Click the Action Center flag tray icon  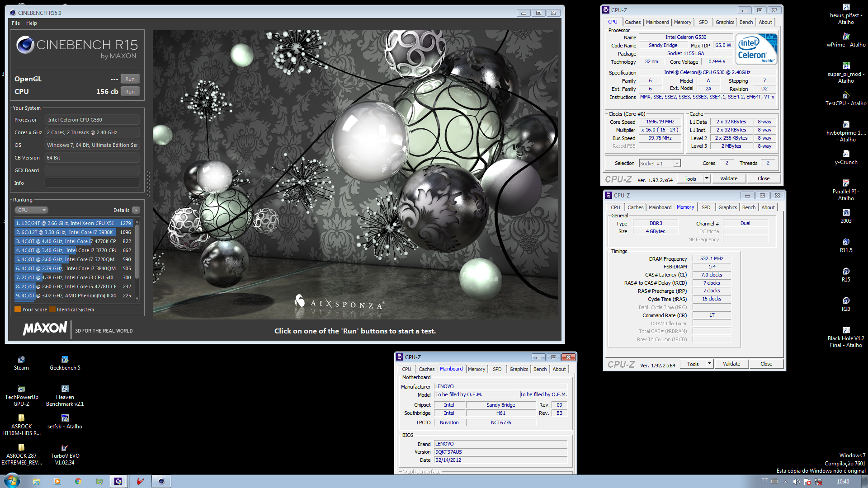click(x=807, y=482)
